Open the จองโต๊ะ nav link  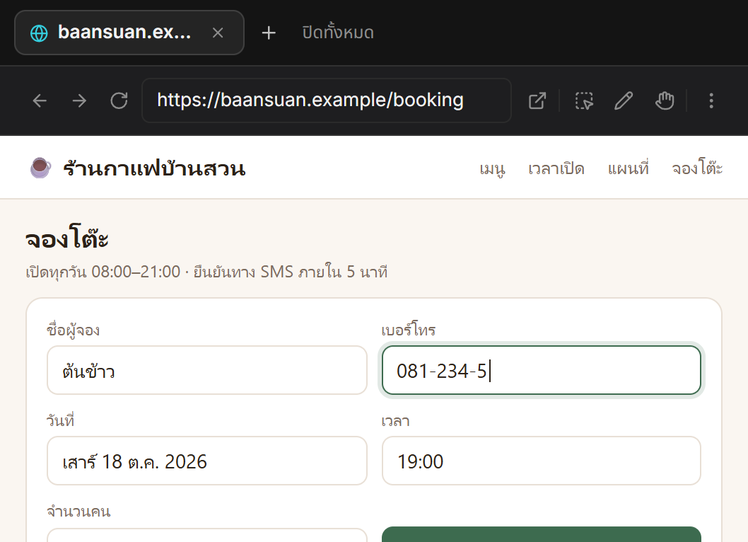click(697, 168)
